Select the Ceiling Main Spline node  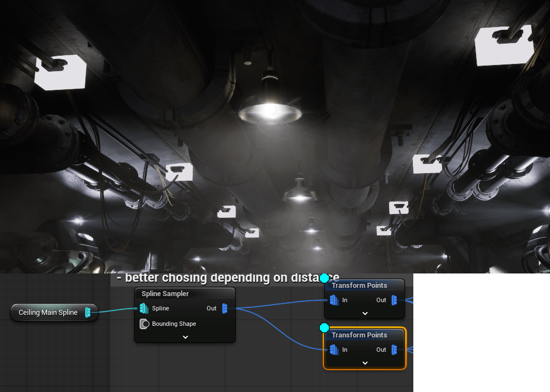click(x=48, y=313)
